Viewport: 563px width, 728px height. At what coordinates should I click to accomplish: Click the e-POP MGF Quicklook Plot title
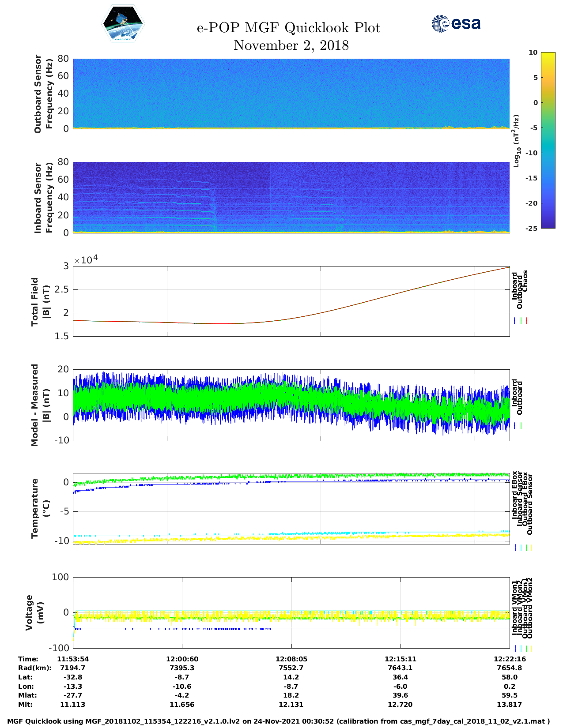(288, 28)
